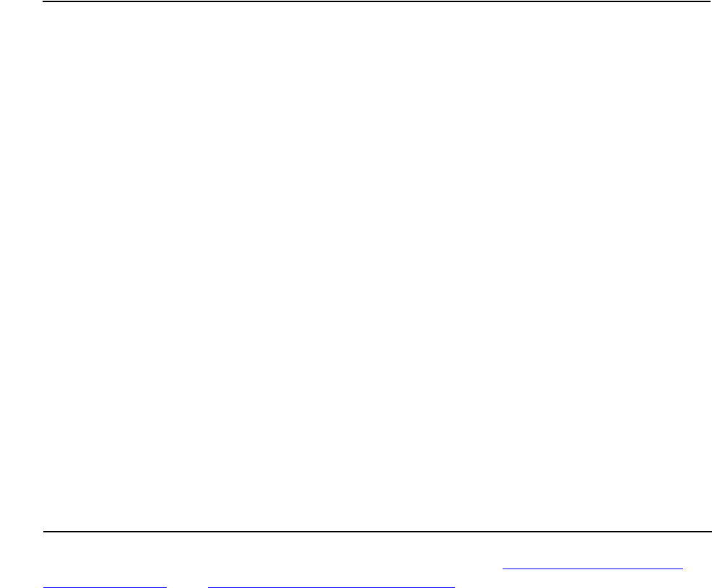This screenshot has width=712, height=588.
Task: Click the blue underlined link at right
Action: (x=593, y=568)
